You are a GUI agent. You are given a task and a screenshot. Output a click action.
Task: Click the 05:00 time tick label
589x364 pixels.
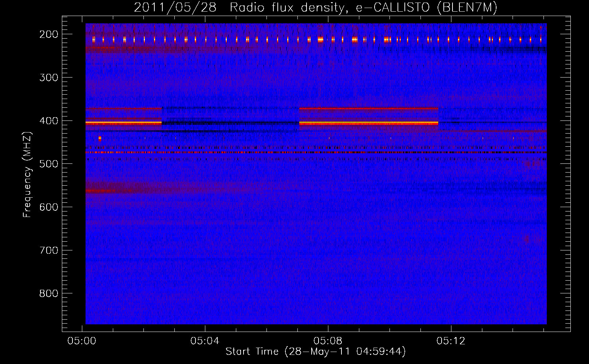(82, 341)
